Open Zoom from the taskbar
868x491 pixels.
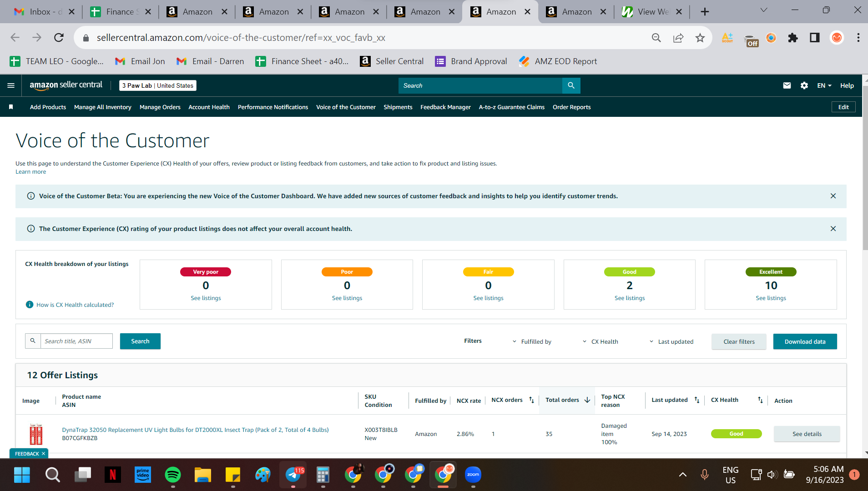point(473,475)
